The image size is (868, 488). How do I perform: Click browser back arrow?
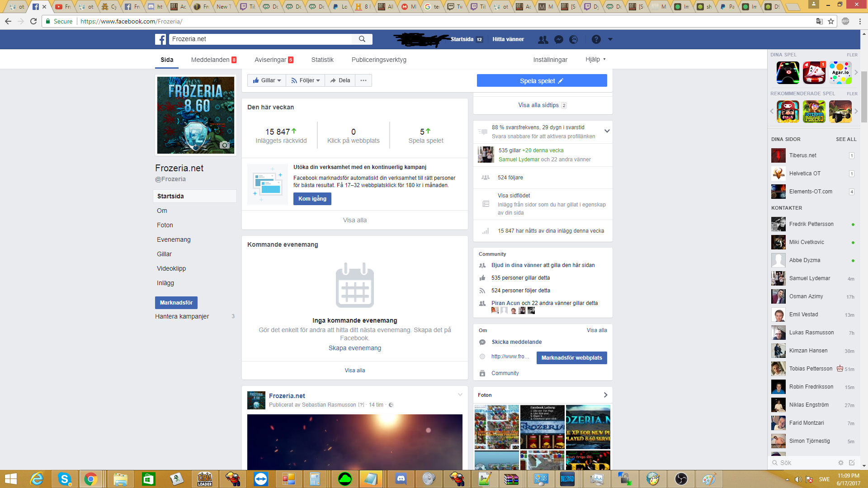(x=8, y=21)
